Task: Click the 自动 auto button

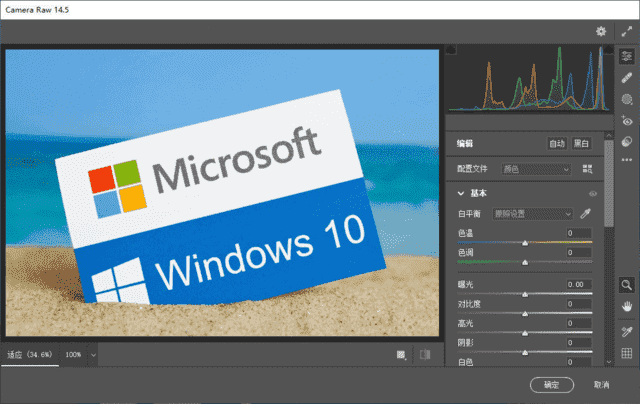Action: coord(557,144)
